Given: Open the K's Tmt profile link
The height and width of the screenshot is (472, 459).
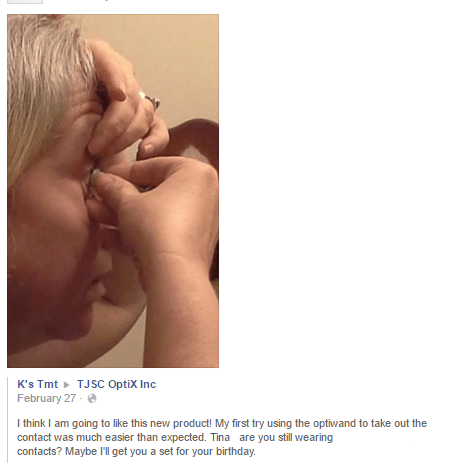Looking at the screenshot, I should point(37,384).
